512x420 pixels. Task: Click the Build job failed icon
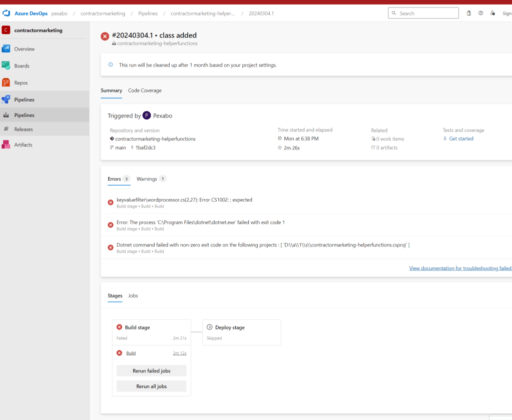point(120,353)
